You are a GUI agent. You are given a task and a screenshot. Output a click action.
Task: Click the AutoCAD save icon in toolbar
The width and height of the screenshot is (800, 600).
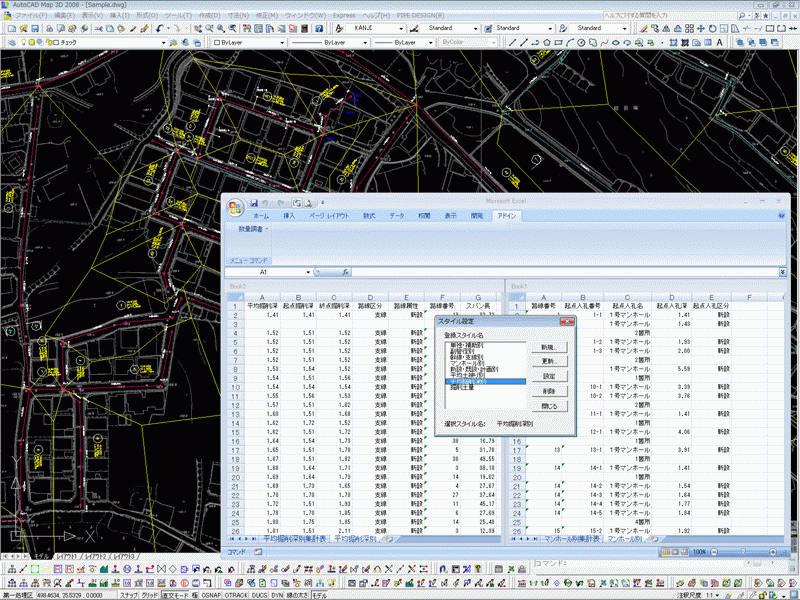pyautogui.click(x=34, y=30)
